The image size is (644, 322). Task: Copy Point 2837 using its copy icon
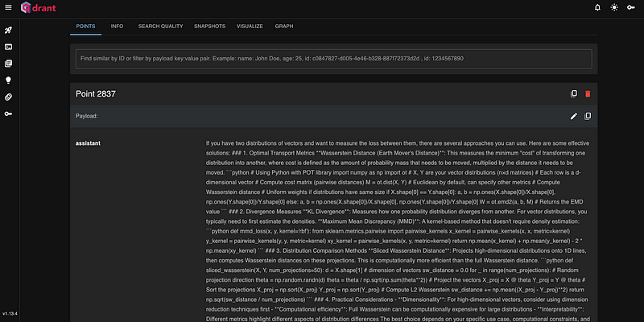[x=573, y=93]
